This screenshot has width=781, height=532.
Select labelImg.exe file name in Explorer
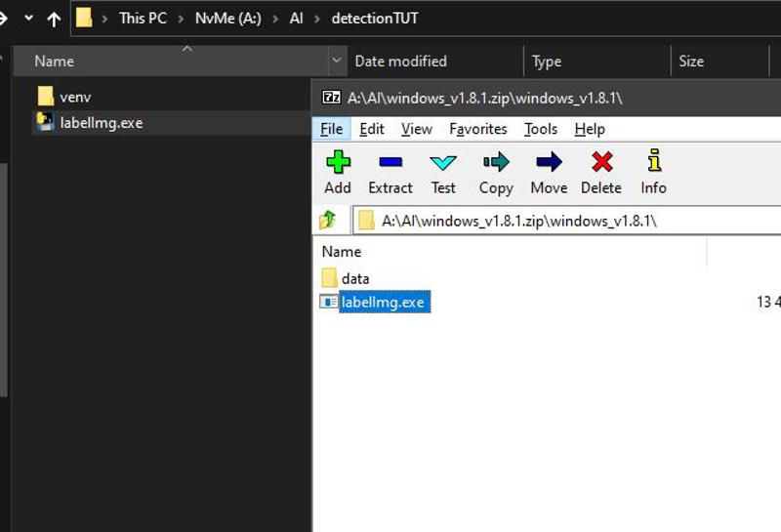[x=102, y=123]
